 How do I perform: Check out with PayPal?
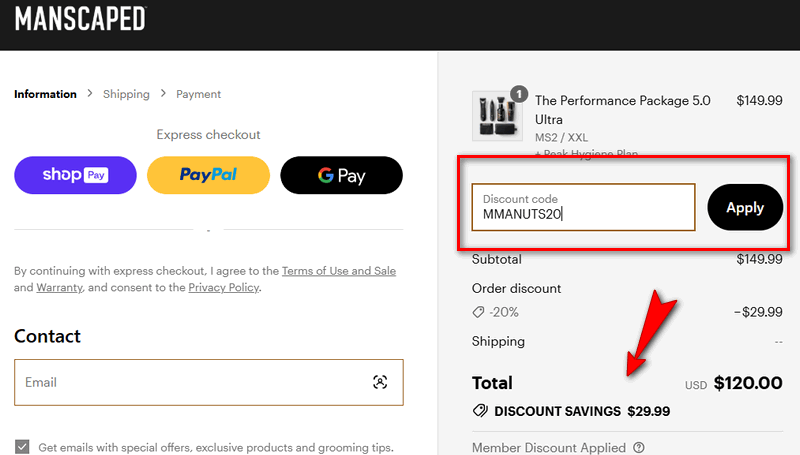coord(208,175)
